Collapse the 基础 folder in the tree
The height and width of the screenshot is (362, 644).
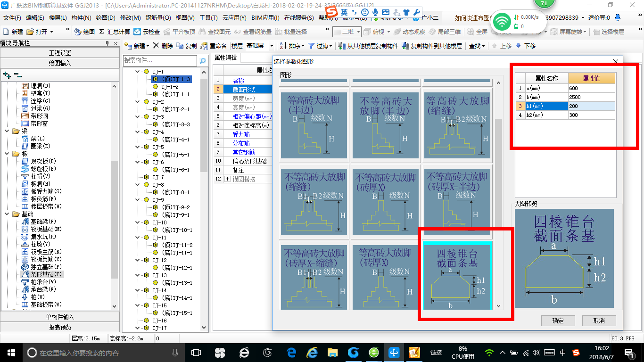(7, 214)
